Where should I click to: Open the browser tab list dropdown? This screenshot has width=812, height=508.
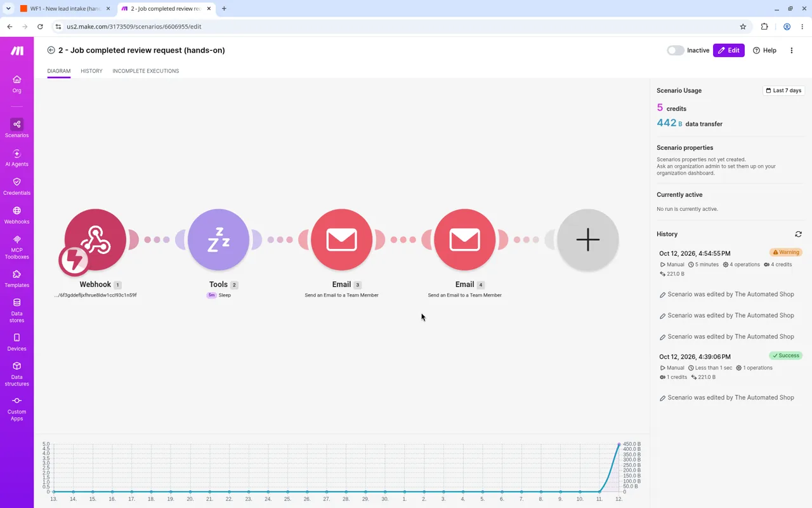click(8, 9)
